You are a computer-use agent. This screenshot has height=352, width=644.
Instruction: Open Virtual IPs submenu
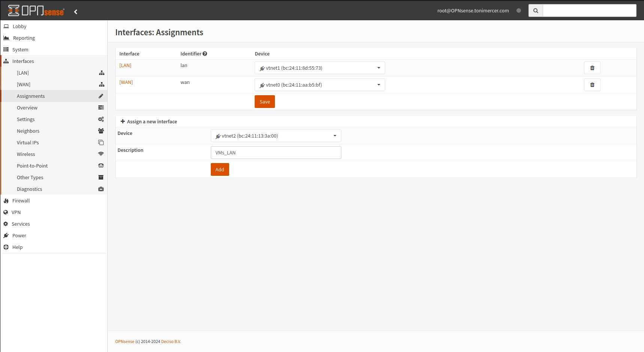pos(54,142)
